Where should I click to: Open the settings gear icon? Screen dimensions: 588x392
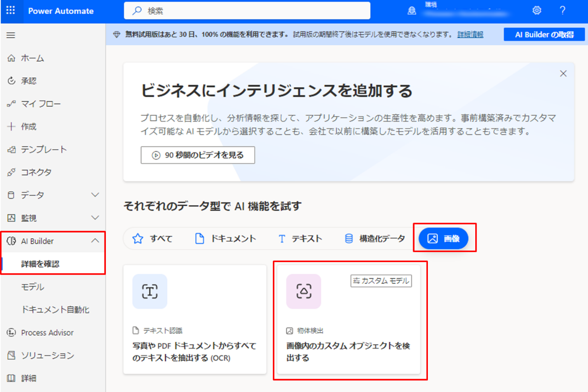[536, 11]
